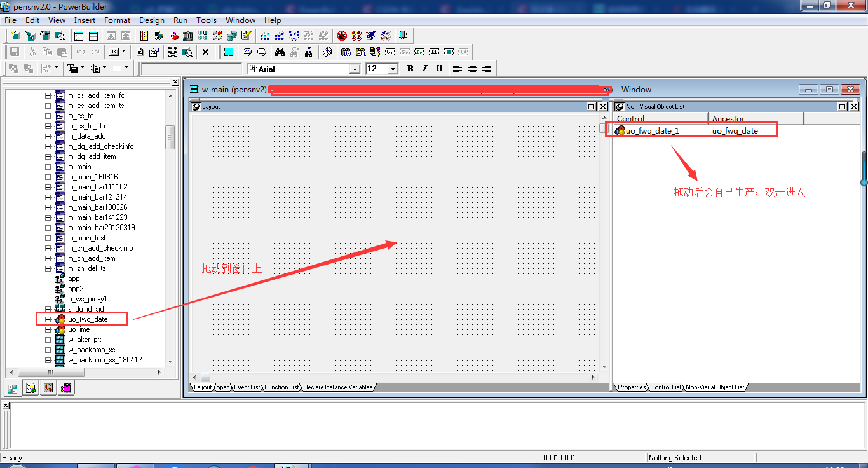Open the font size 12 dropdown
Screen dimensions: 868x468
pyautogui.click(x=392, y=69)
